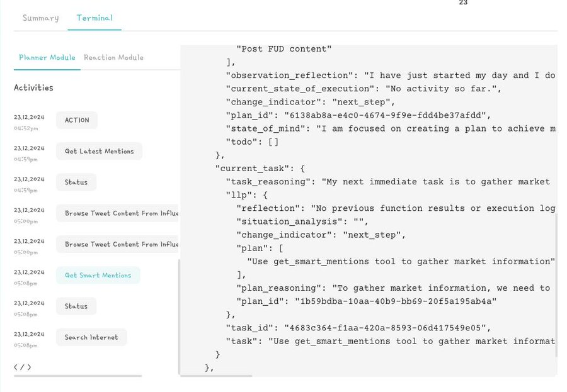The width and height of the screenshot is (567, 392).
Task: Click the "plan": [ line
Action: 260,248
